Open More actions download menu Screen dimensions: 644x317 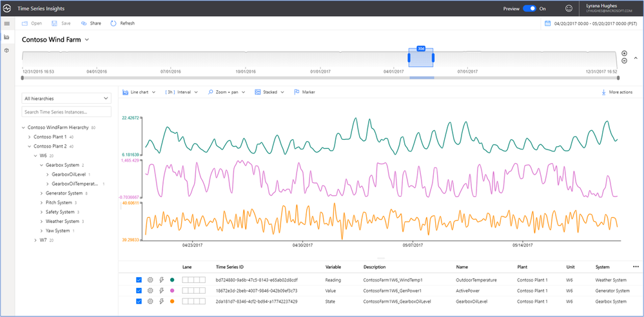(617, 92)
